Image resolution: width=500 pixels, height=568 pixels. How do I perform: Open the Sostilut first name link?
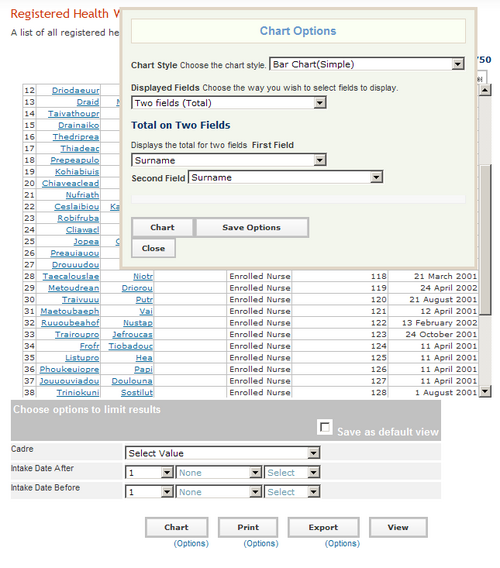click(x=137, y=392)
